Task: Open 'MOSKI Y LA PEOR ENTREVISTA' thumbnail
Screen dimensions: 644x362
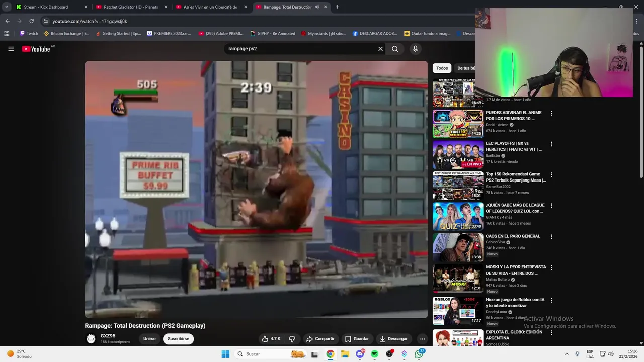Action: [458, 278]
